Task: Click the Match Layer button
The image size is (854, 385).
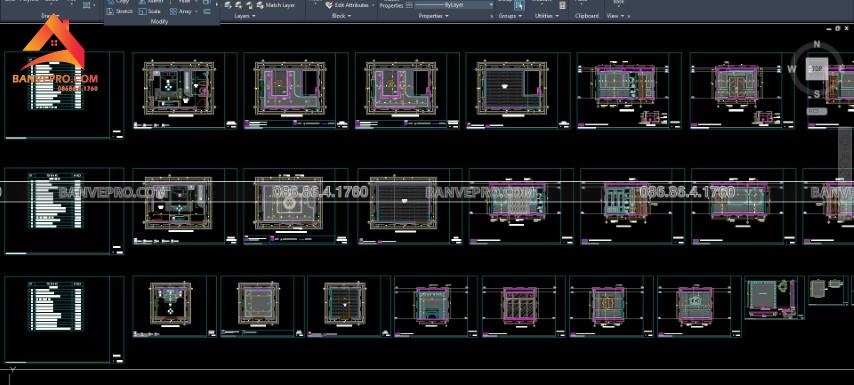Action: 276,5
